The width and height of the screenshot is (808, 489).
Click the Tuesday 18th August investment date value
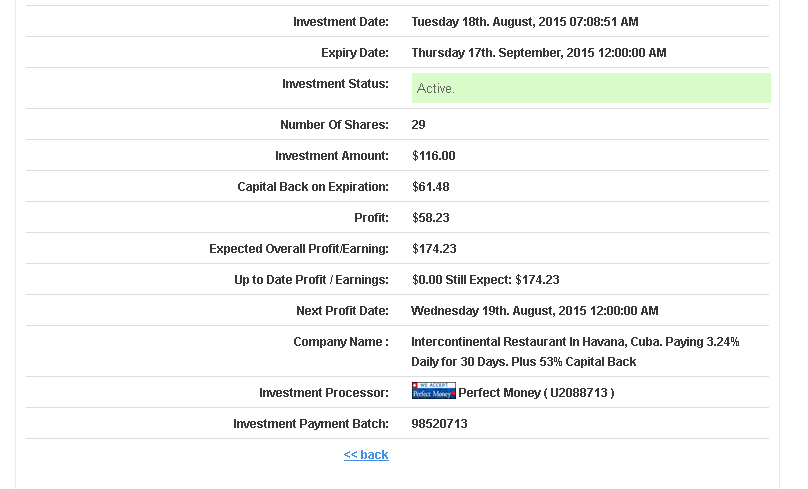coord(525,22)
